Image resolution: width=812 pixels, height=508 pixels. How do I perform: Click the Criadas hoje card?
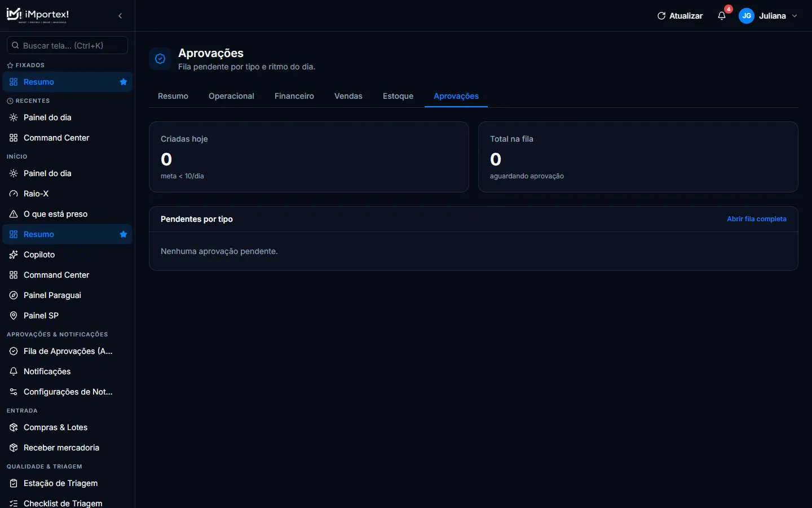(309, 157)
